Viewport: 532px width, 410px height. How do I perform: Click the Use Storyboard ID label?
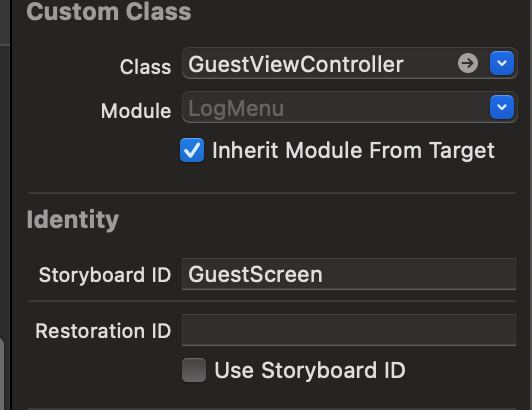(x=310, y=370)
